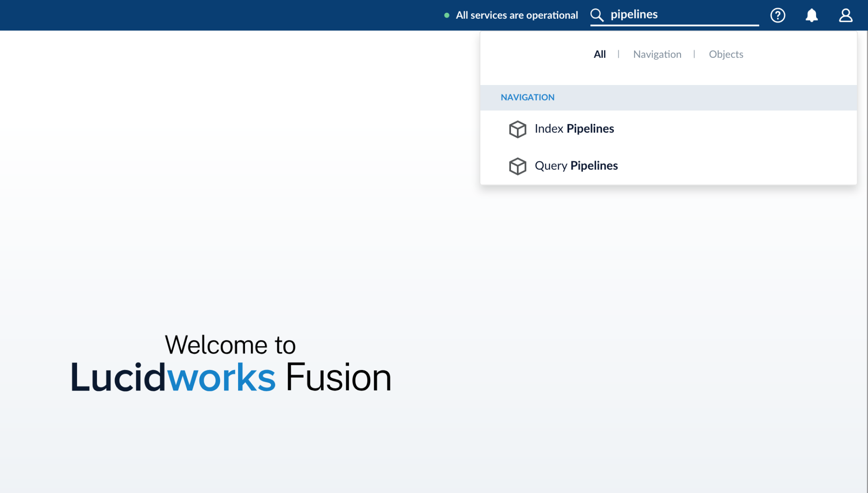Select the All results tab
The height and width of the screenshot is (493, 868).
tap(600, 54)
